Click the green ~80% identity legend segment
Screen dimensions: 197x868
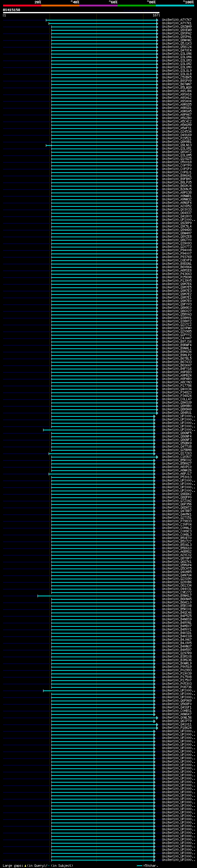click(x=137, y=6)
